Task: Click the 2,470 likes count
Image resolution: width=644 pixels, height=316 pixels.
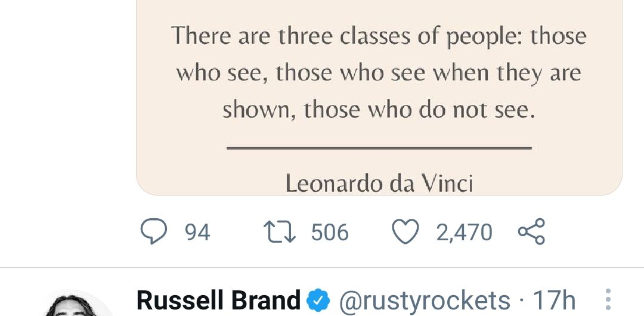Action: click(x=464, y=233)
